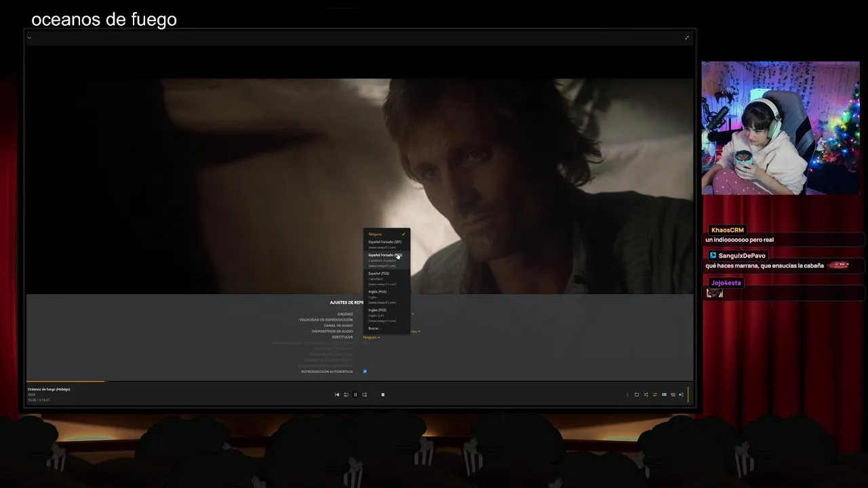Image resolution: width=868 pixels, height=488 pixels.
Task: Toggle shuffle icon in player bar
Action: [x=646, y=394]
